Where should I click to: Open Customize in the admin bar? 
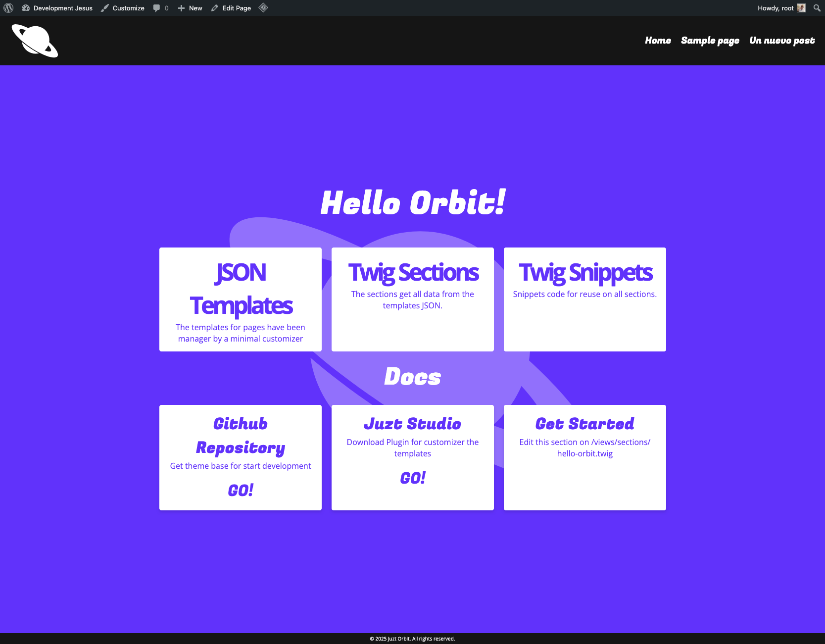123,8
